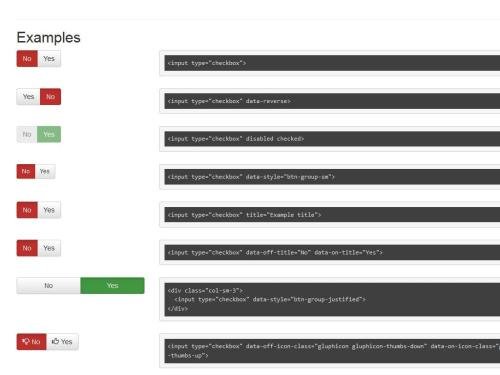Click the thumbs-down No button
Image resolution: width=500 pixels, height=375 pixels.
coord(31,342)
